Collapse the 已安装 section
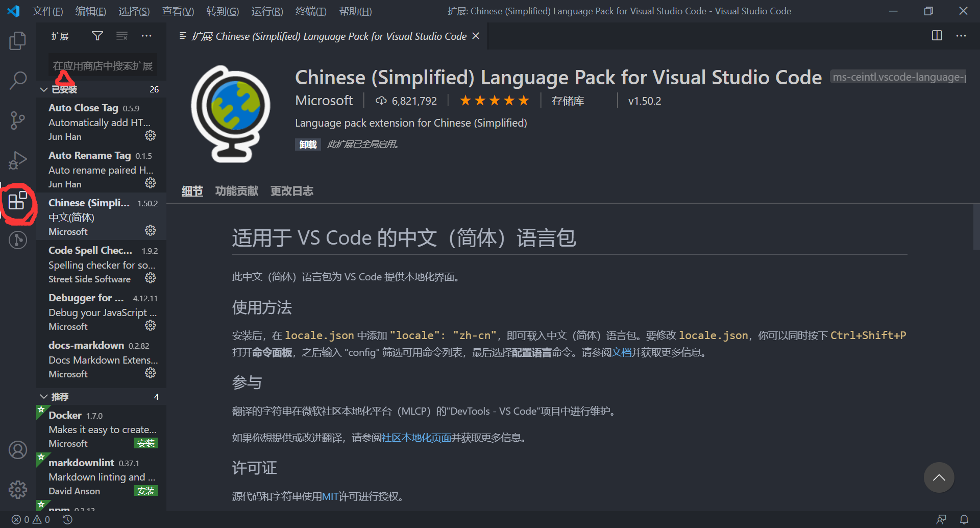 [x=101, y=89]
